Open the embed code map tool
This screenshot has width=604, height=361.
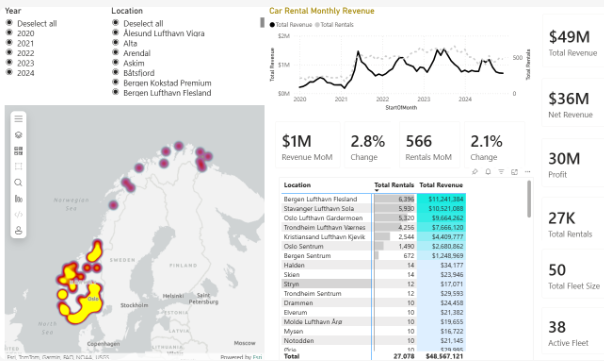pos(18,215)
